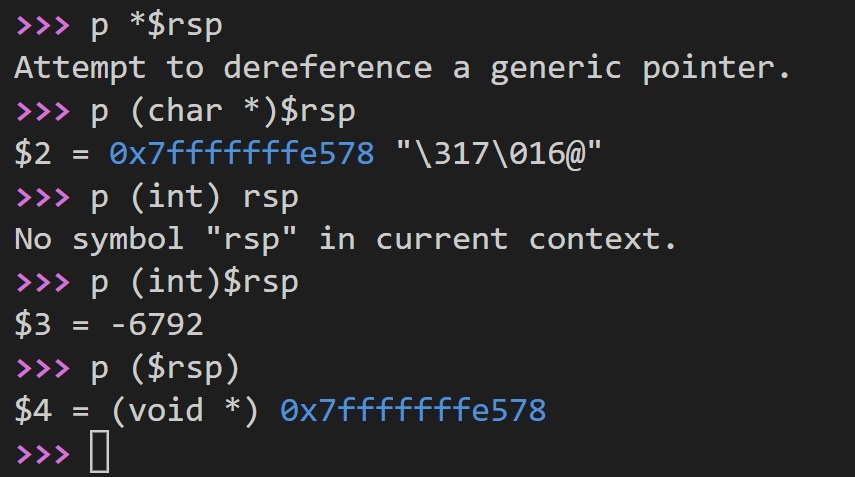Click the prompt arrows before p (int) rsp

(43, 197)
